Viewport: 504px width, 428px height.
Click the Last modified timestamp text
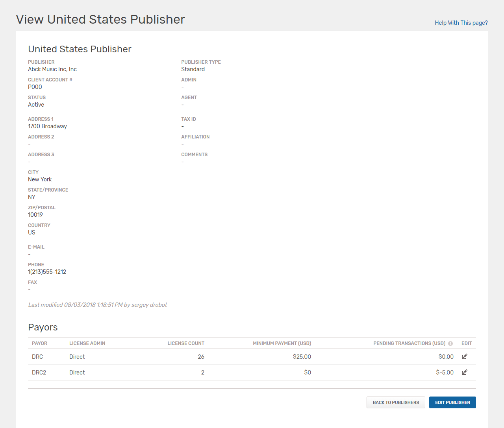(97, 305)
